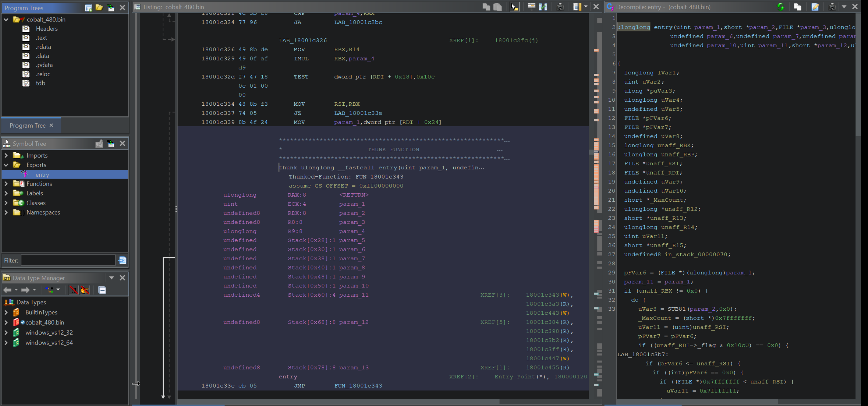Select the Program Tree tab
The image size is (868, 406).
[28, 125]
